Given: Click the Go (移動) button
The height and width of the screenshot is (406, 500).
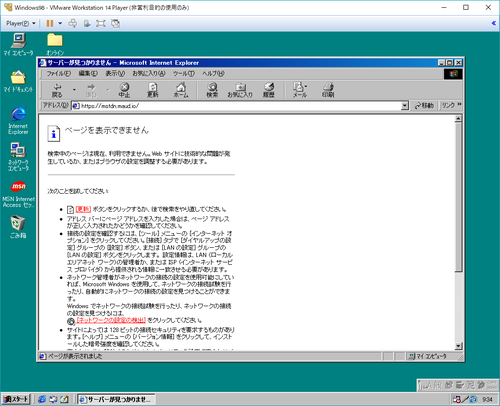Looking at the screenshot, I should click(x=424, y=106).
